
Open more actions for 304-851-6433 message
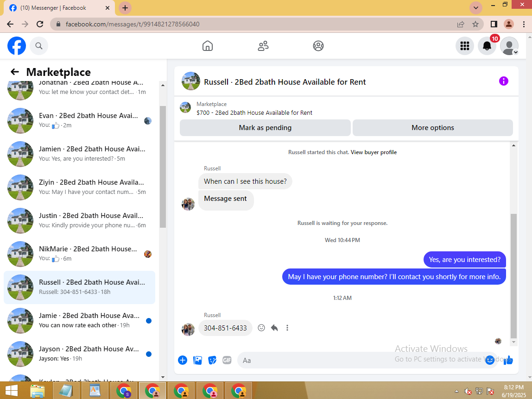287,328
